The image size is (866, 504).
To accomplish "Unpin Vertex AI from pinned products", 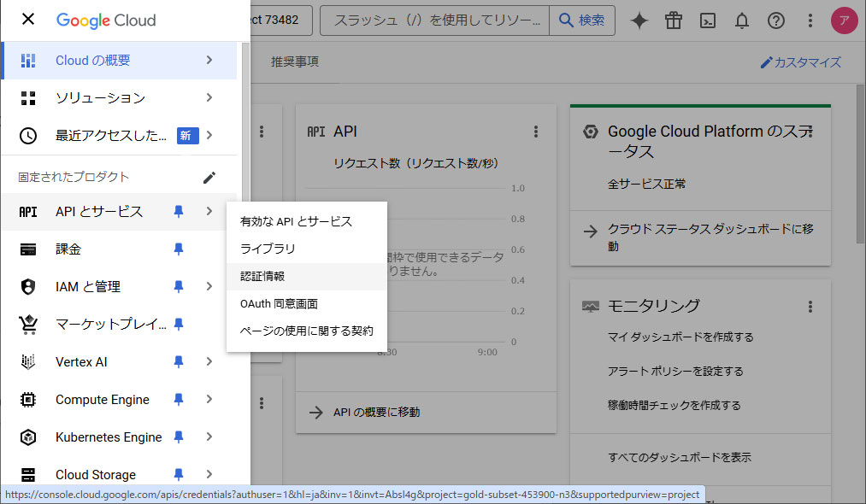I will (179, 361).
